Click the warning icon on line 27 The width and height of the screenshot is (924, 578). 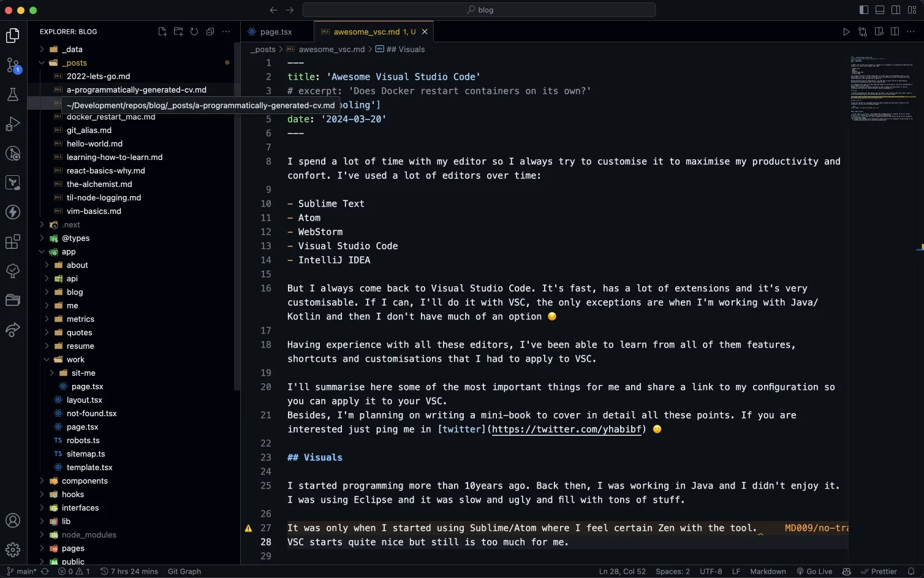pos(248,528)
